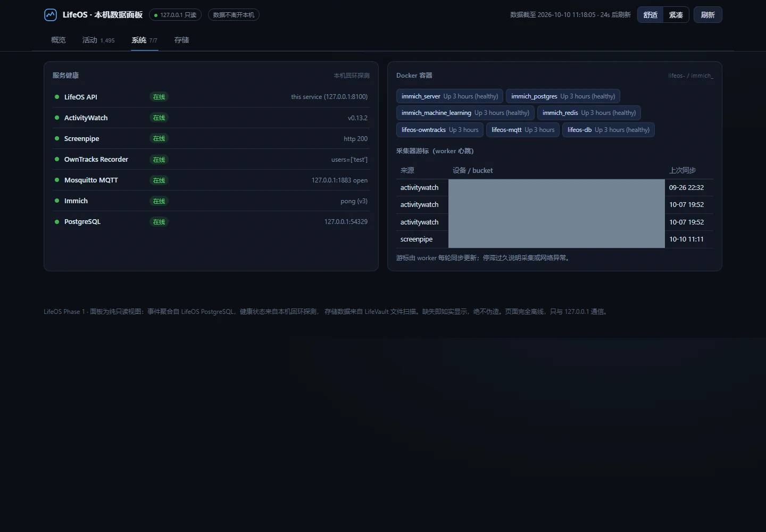Select the lifeos-owntracks container chip

(440, 130)
